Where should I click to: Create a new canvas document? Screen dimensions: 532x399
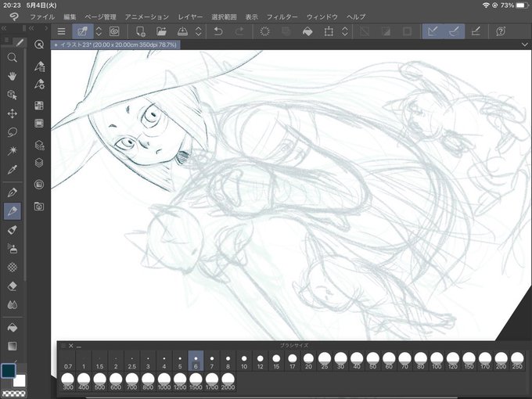(141, 31)
